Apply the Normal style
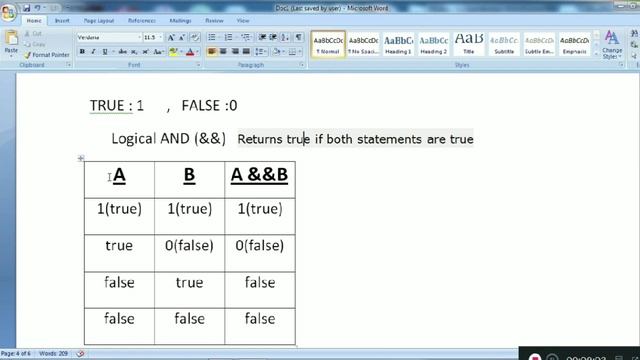 click(x=328, y=44)
